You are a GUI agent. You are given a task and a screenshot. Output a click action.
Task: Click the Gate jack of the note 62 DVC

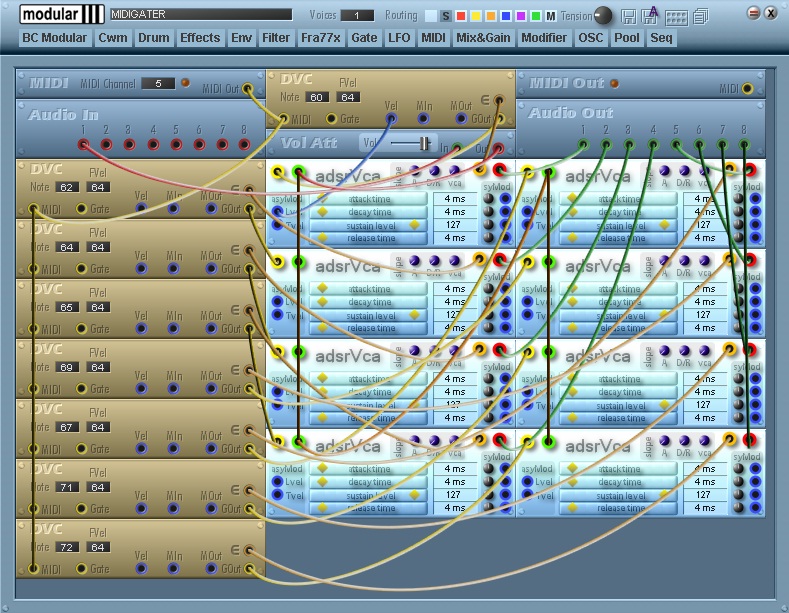(81, 208)
